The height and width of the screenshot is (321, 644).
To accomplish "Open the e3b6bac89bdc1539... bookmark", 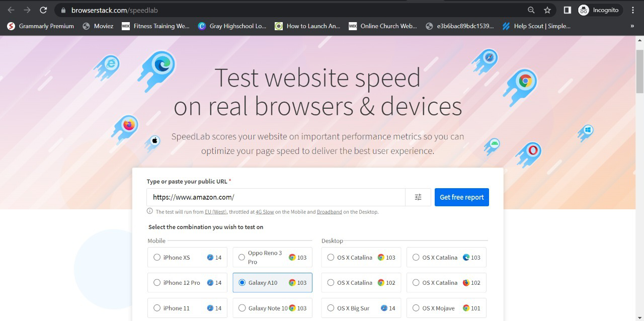I will pyautogui.click(x=460, y=26).
